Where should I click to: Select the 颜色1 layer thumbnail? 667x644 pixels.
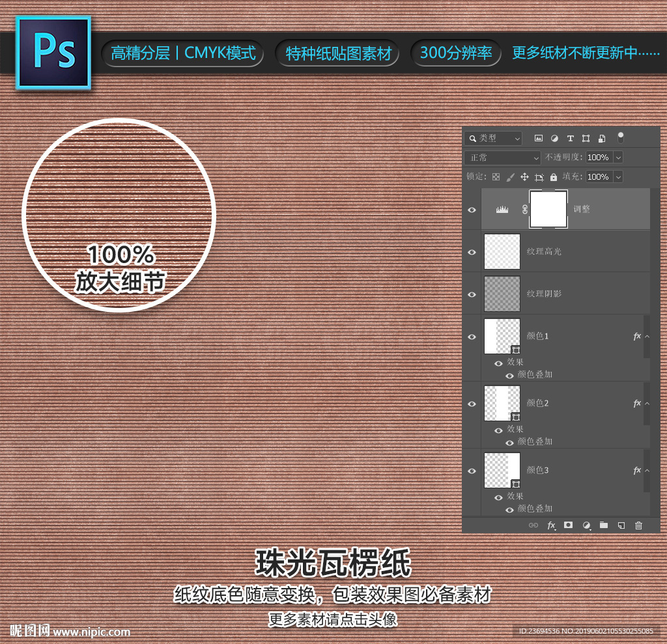[x=502, y=336]
